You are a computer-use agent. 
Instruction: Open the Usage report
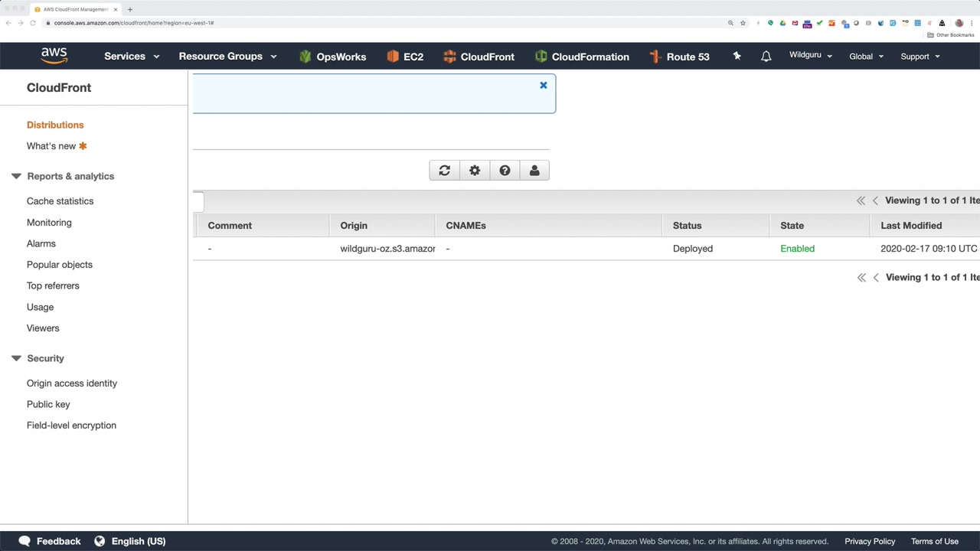[x=40, y=307]
